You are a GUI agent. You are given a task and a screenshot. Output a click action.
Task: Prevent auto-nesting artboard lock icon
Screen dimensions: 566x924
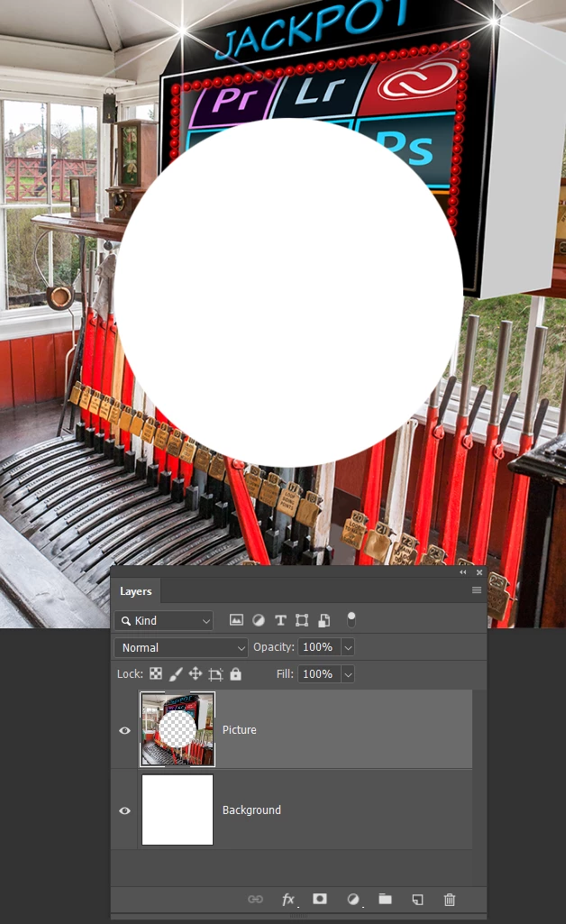coord(215,674)
